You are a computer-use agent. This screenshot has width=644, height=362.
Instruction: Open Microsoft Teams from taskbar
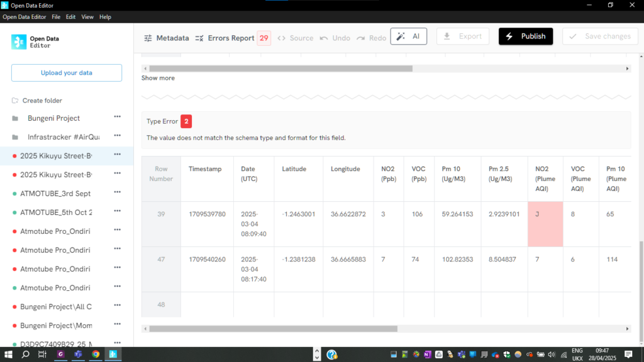[x=78, y=354]
